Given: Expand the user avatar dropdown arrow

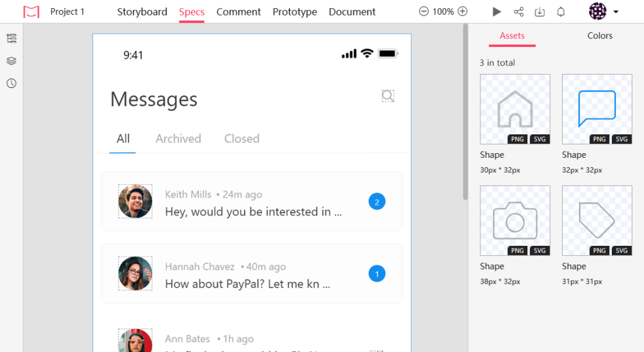Looking at the screenshot, I should coord(616,12).
